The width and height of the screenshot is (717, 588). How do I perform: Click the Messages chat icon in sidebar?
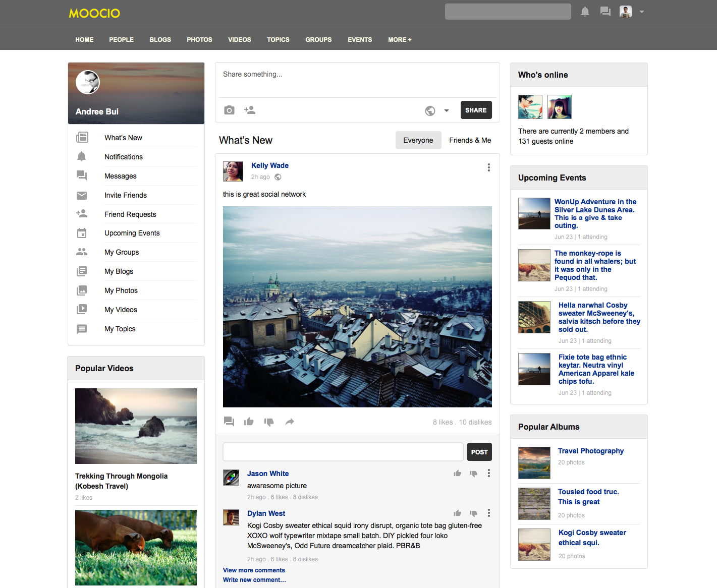[82, 175]
